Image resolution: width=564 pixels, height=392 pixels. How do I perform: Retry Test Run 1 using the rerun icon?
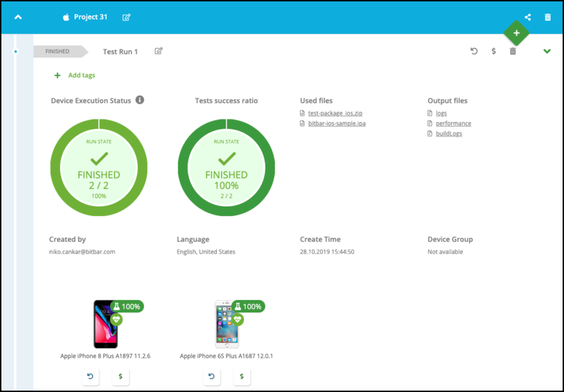pyautogui.click(x=474, y=51)
